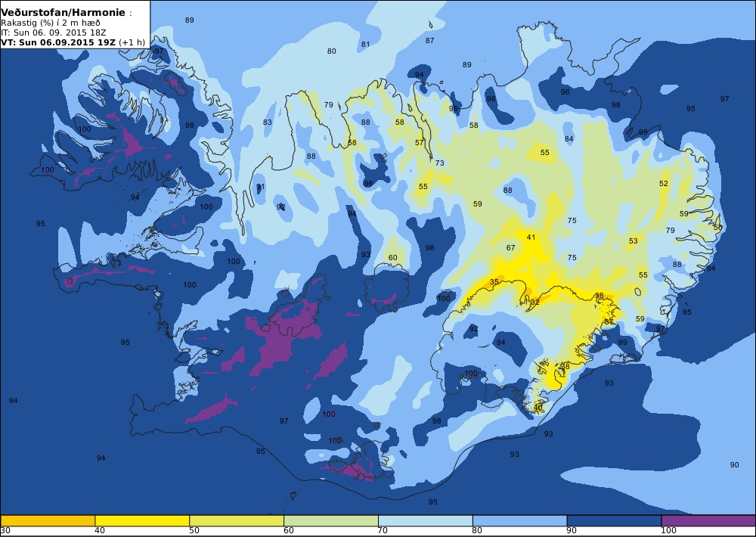Viewport: 756px width, 537px height.
Task: Click the orange 30–40% legend color band
Action: (48, 520)
